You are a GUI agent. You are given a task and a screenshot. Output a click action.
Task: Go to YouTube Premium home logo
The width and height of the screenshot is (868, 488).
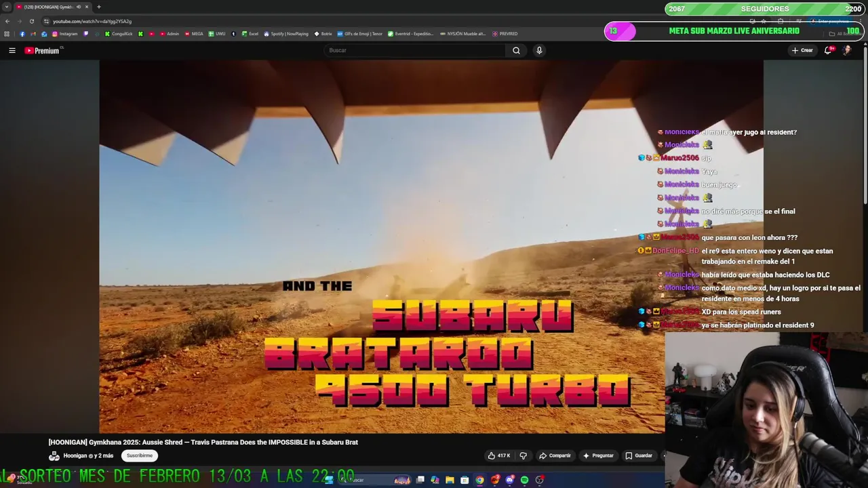[x=42, y=51]
